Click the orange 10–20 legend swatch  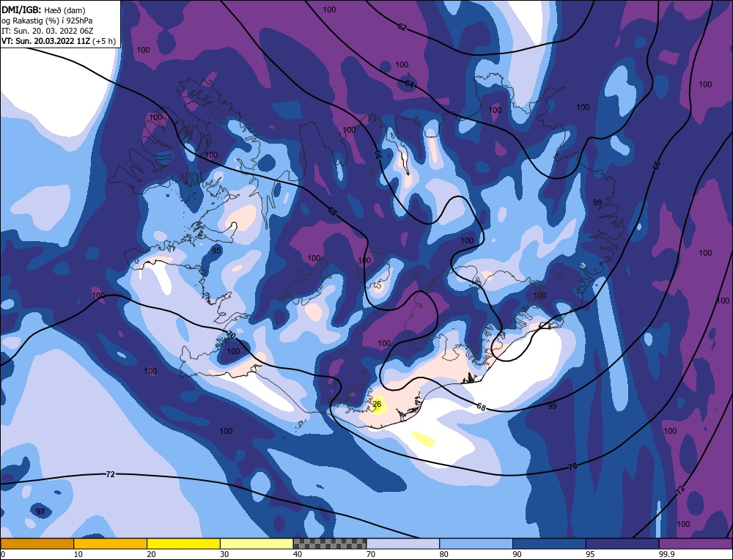click(111, 543)
